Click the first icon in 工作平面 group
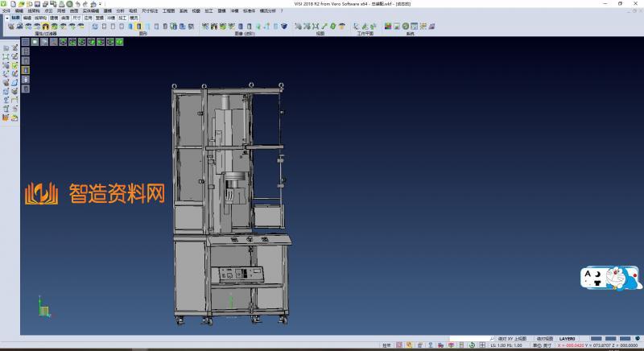 coord(357,26)
